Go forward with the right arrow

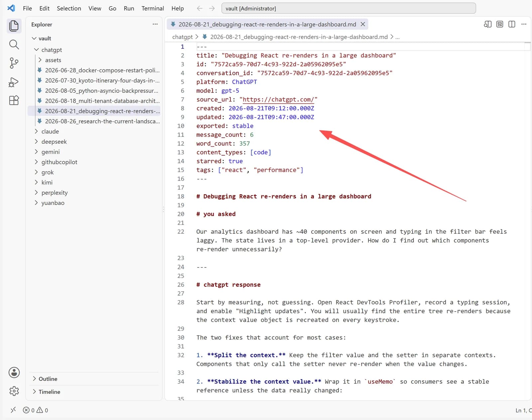click(212, 8)
